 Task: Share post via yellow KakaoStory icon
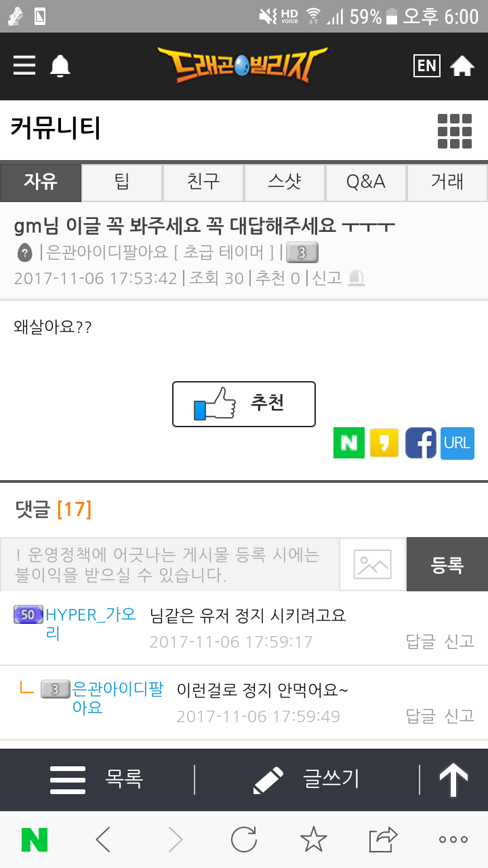(384, 443)
